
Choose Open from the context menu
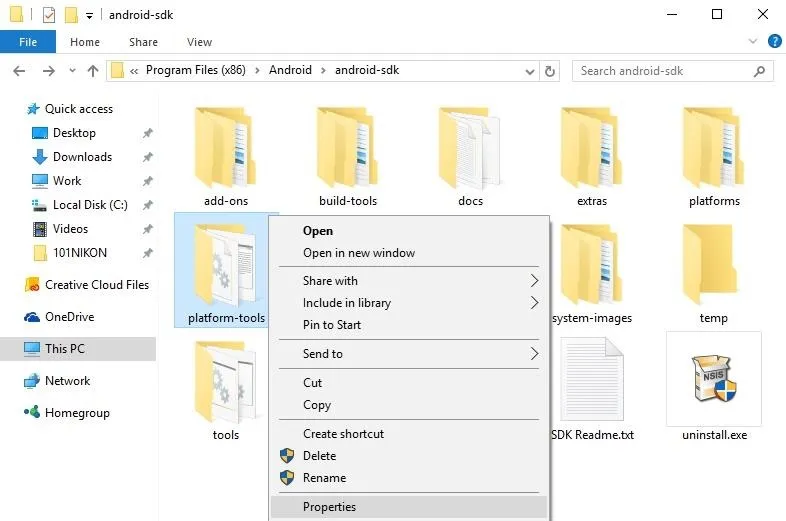click(408, 231)
